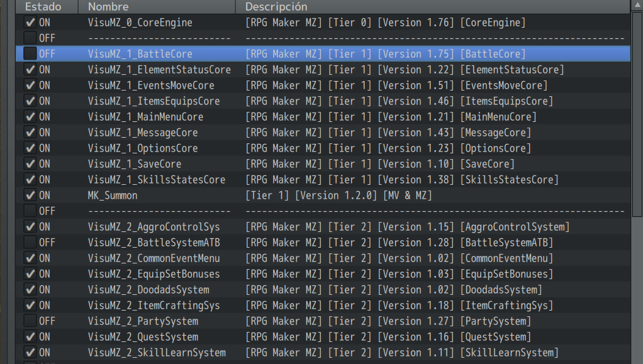Select the VisuMZ_1_EventsMoveCore name
Screen dimensions: 643x364
pos(151,85)
